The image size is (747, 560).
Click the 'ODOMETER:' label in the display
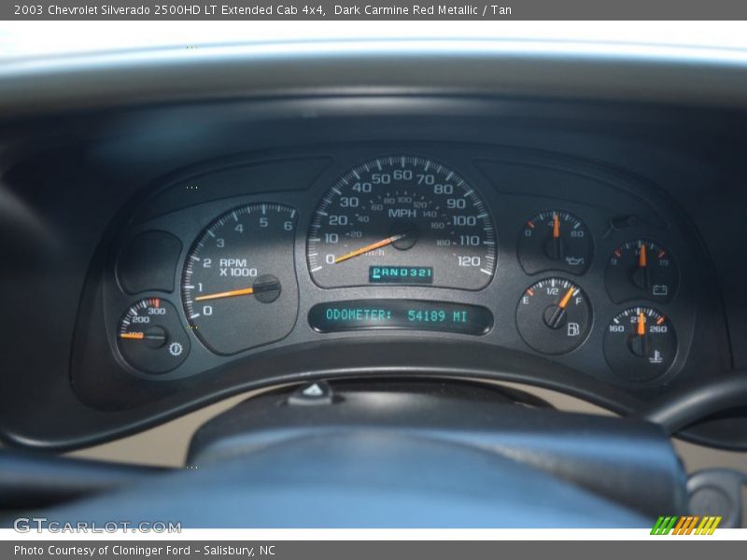click(359, 315)
